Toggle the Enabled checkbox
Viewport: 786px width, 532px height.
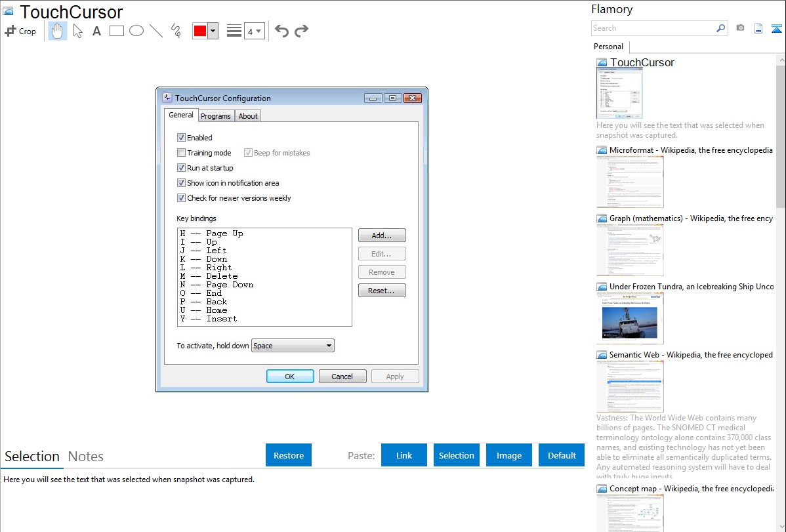tap(182, 138)
